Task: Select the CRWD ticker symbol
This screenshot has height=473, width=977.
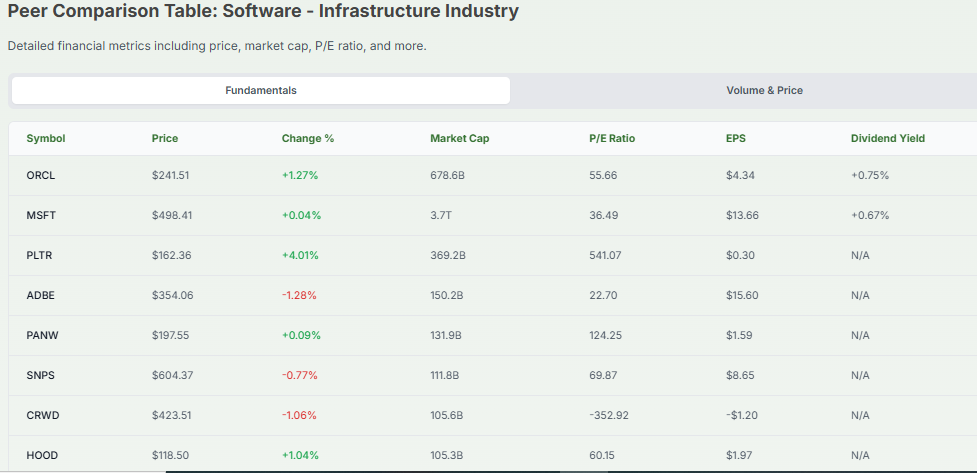Action: tap(42, 415)
